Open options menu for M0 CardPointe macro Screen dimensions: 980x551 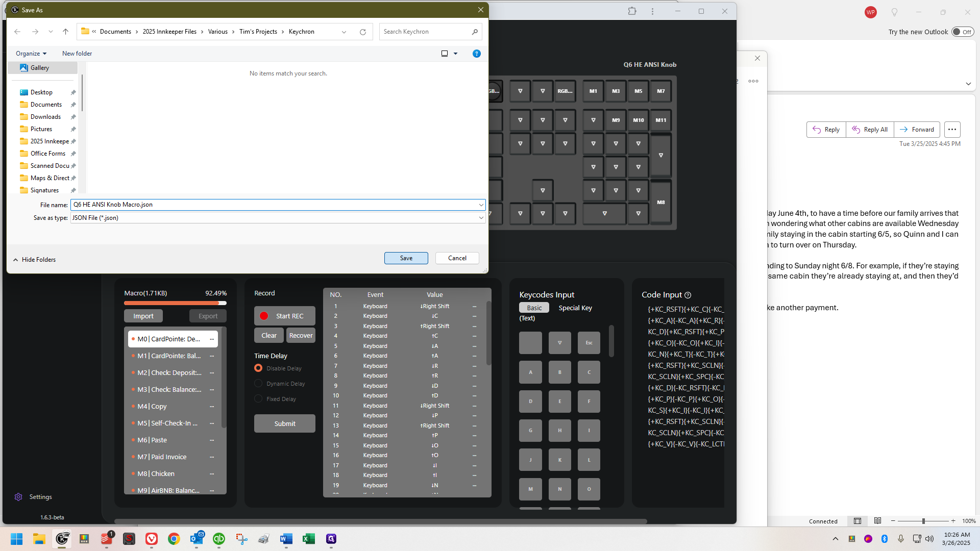pos(212,339)
